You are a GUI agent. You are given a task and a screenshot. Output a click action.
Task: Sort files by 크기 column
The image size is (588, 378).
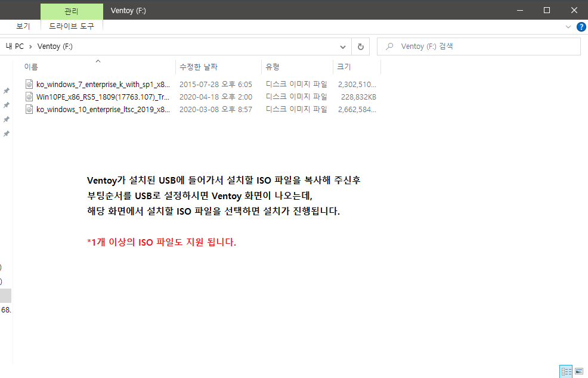click(x=357, y=67)
